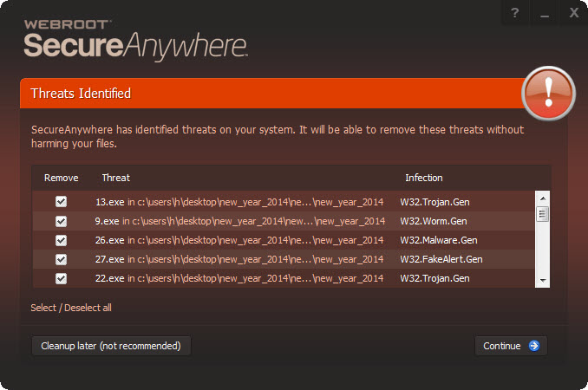Select the 27.exe threat path text
Screen dimensions: 588x390
pos(239,259)
